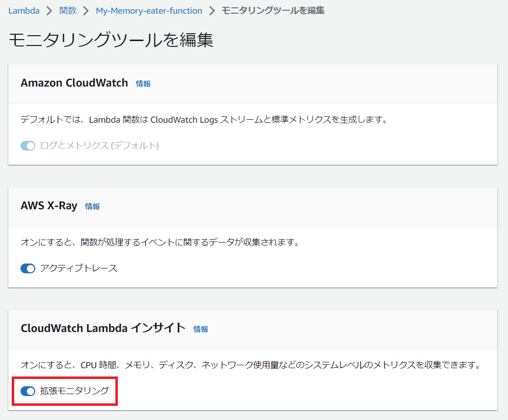508x420 pixels.
Task: Click the Amazon CloudWatch section heading
Action: tap(74, 83)
